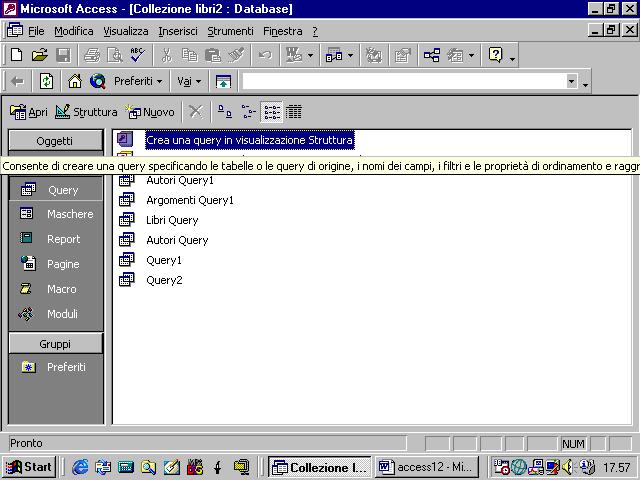Switch to Details view
The width and height of the screenshot is (640, 480).
pos(294,111)
